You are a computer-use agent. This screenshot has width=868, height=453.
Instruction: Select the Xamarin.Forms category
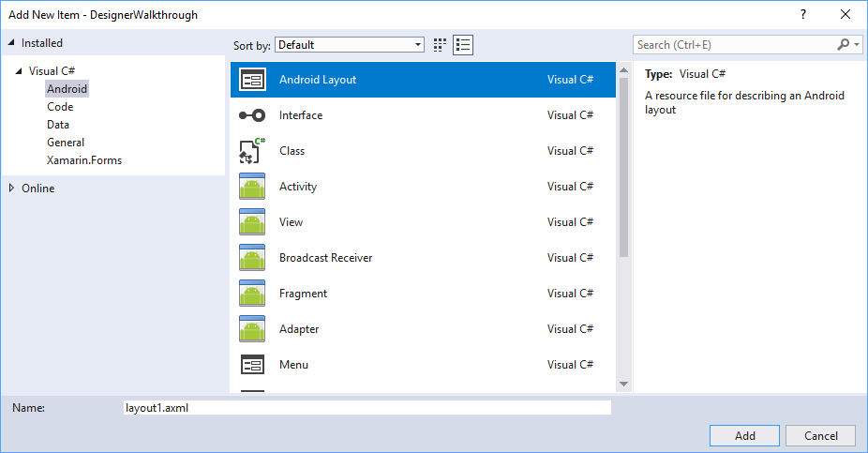pos(84,160)
